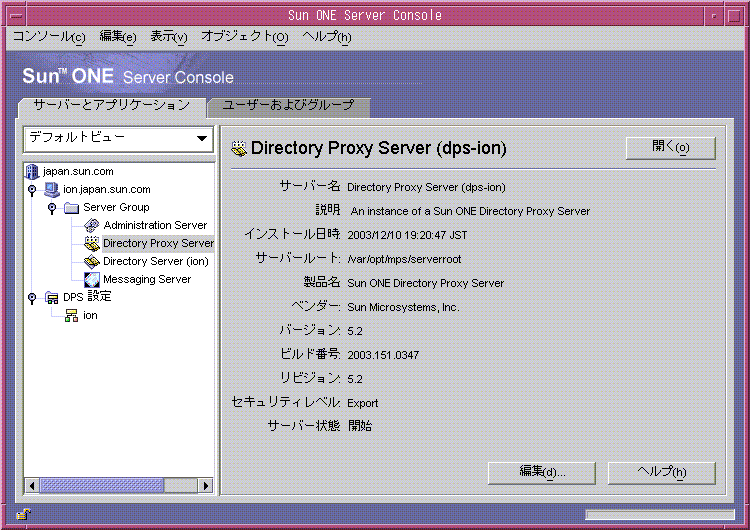This screenshot has height=530, width=750.
Task: Collapse the Server Group node
Action: pos(52,208)
